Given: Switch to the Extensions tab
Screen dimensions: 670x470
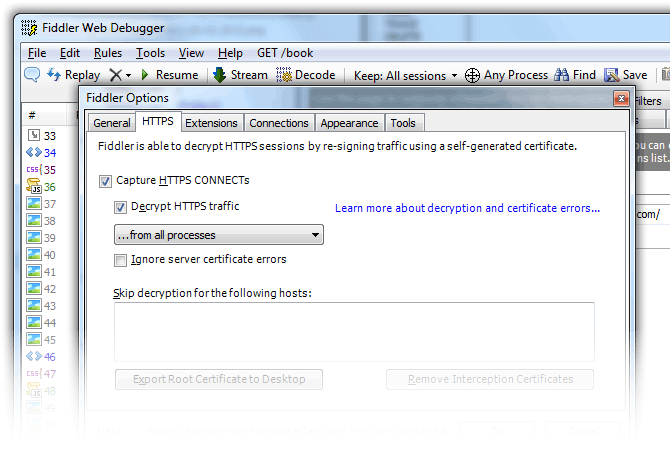Looking at the screenshot, I should pyautogui.click(x=211, y=123).
